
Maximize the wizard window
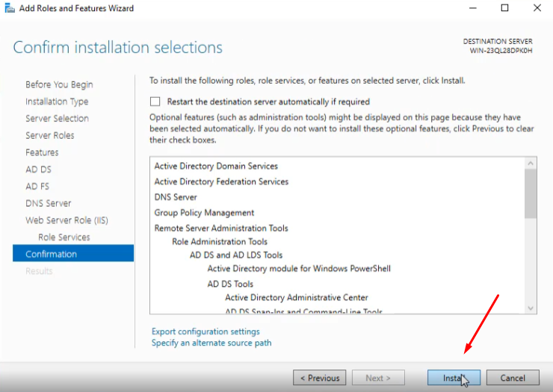(x=504, y=7)
